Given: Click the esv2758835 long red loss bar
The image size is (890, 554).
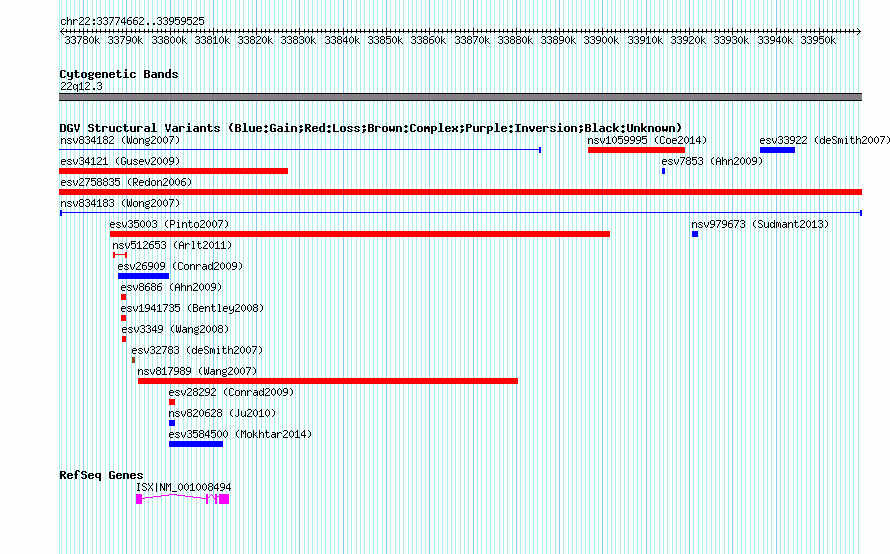Looking at the screenshot, I should coord(460,192).
